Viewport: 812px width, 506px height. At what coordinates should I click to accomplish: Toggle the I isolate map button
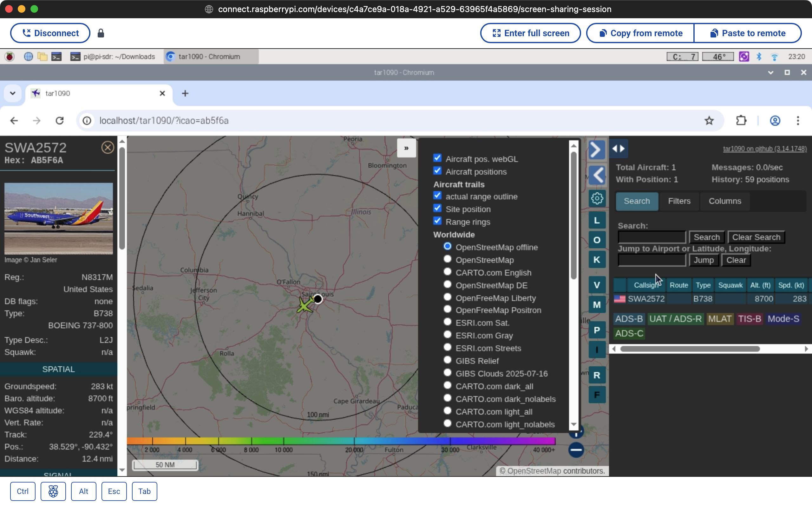coord(597,350)
